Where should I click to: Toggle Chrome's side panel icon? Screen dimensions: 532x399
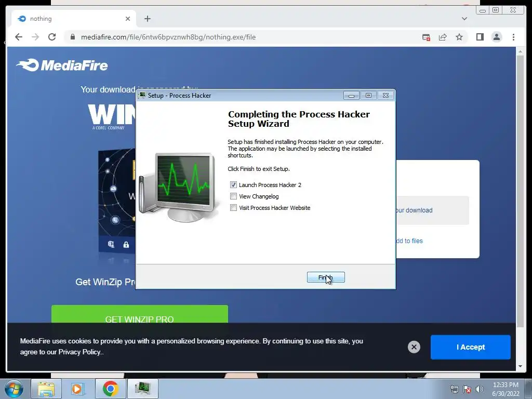480,37
